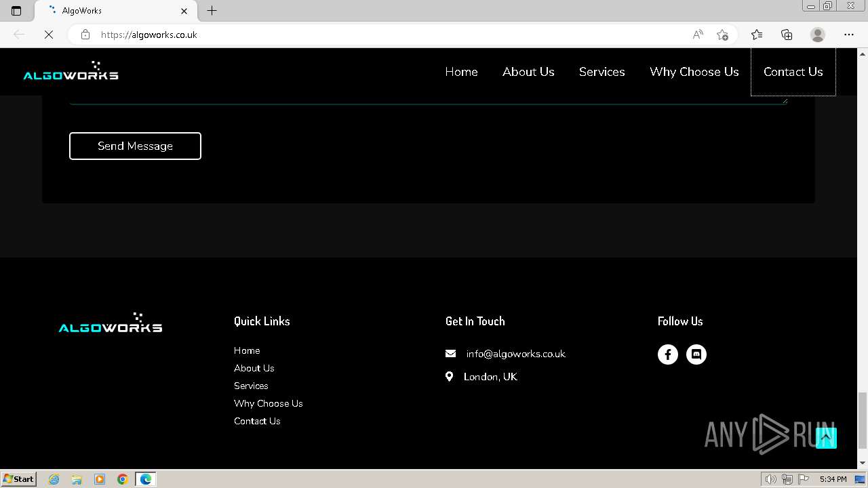Launch Chrome from taskbar
868x488 pixels.
coord(122,479)
